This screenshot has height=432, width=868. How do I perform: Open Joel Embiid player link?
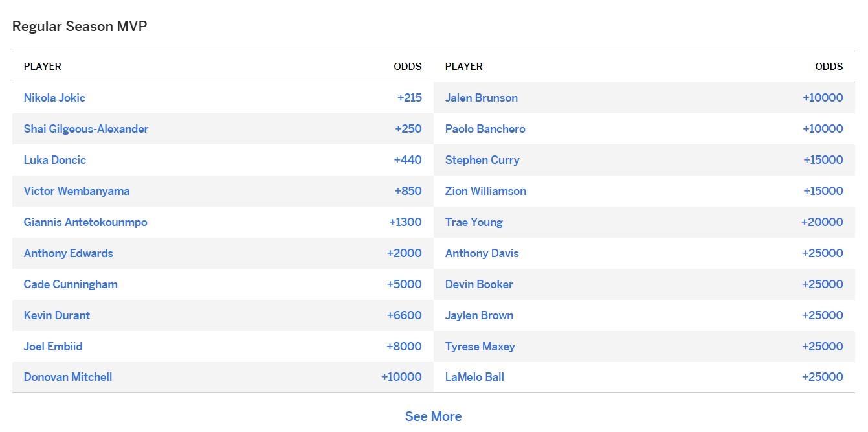point(53,347)
